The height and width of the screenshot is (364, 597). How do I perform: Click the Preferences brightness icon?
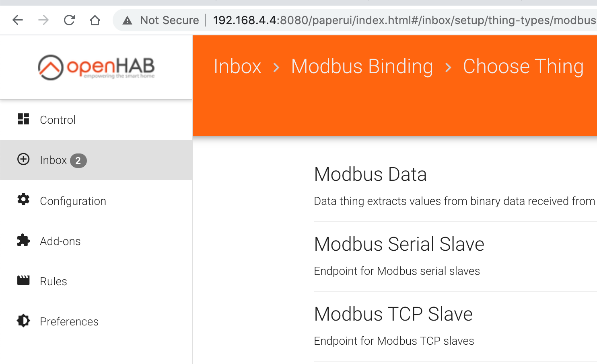pyautogui.click(x=23, y=321)
